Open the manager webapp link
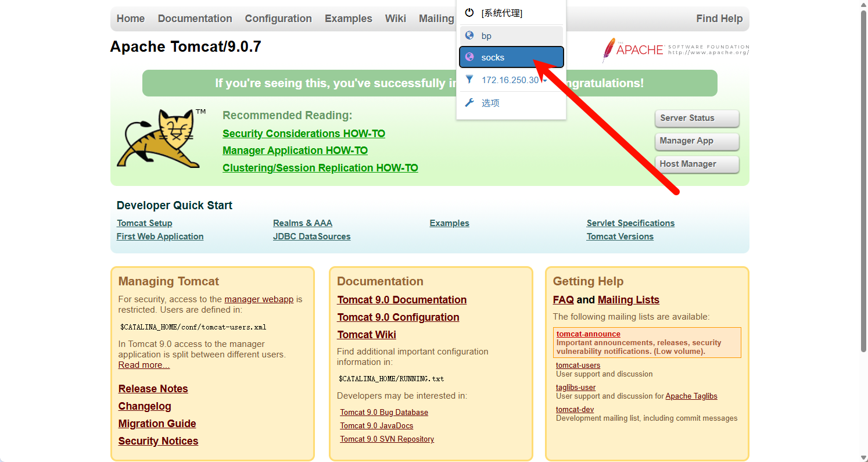This screenshot has height=462, width=868. (x=259, y=299)
